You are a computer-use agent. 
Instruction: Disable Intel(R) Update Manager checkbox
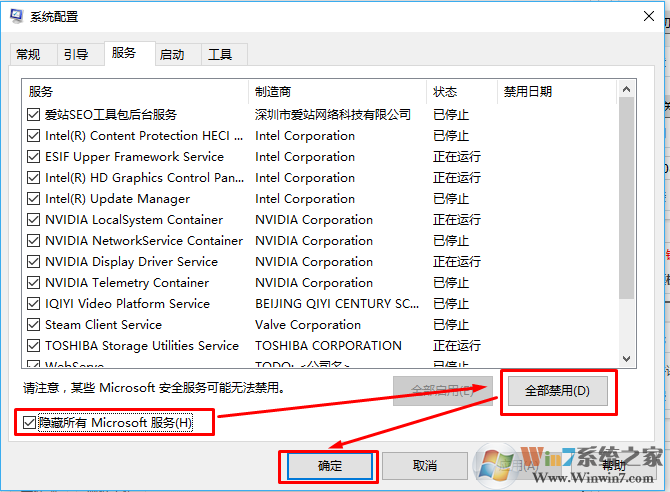pos(33,198)
